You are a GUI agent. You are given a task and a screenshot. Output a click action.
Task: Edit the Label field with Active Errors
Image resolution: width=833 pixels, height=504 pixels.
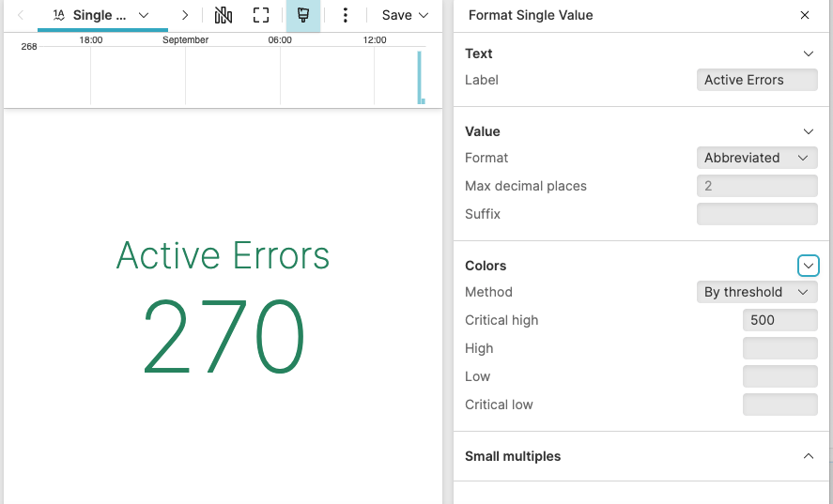(757, 80)
